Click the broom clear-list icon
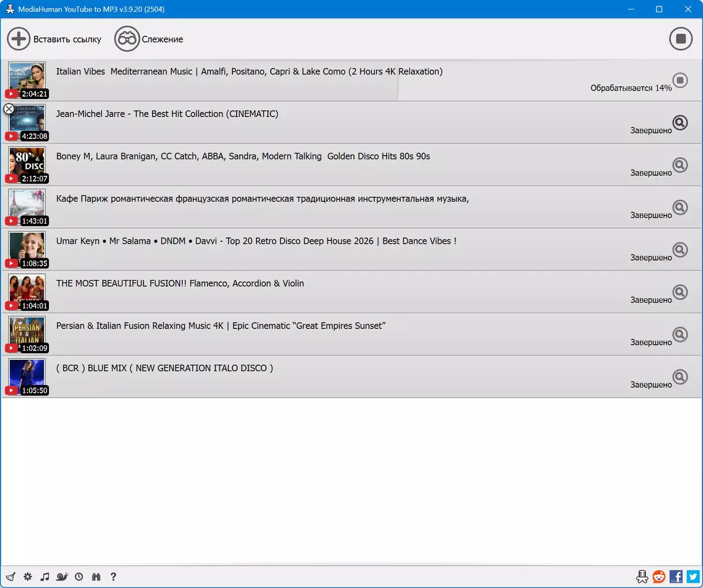 [10, 576]
